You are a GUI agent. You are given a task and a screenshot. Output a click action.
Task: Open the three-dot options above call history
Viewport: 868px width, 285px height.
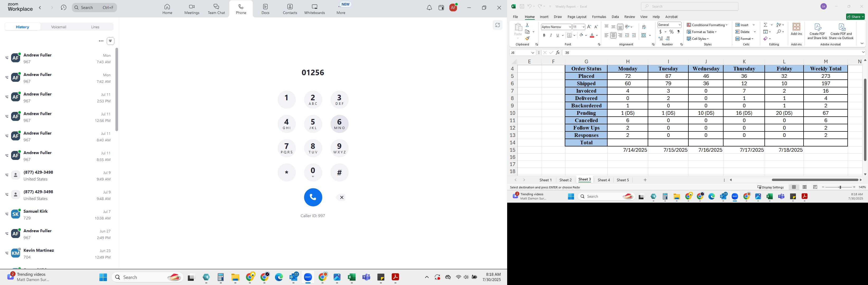coord(101,41)
